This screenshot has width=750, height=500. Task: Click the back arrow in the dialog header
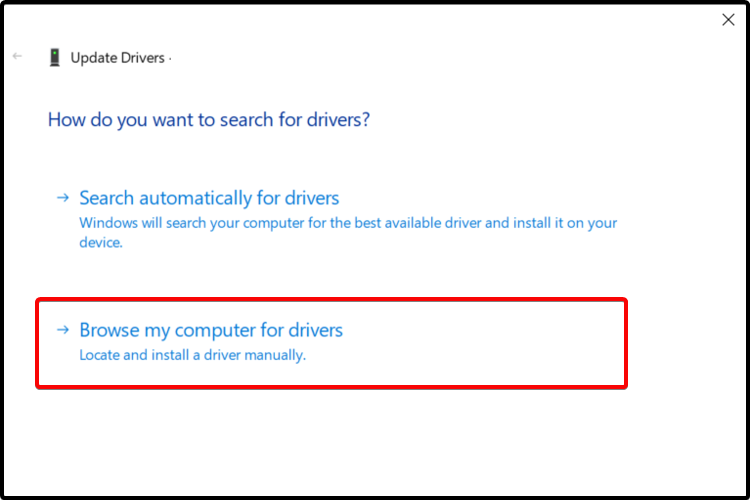click(x=17, y=57)
